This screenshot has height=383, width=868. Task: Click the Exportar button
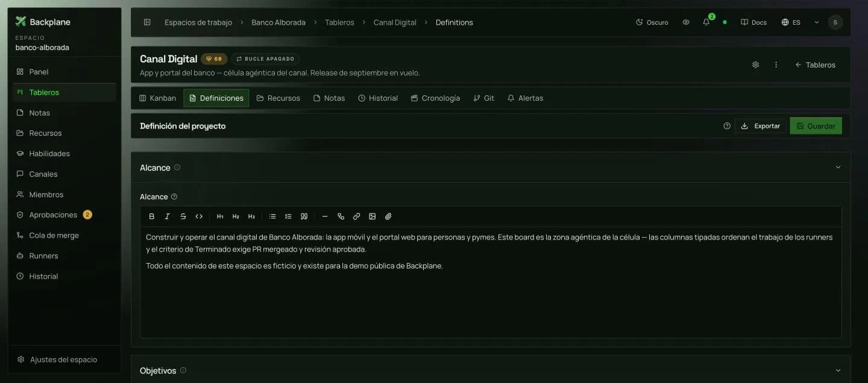coord(760,126)
